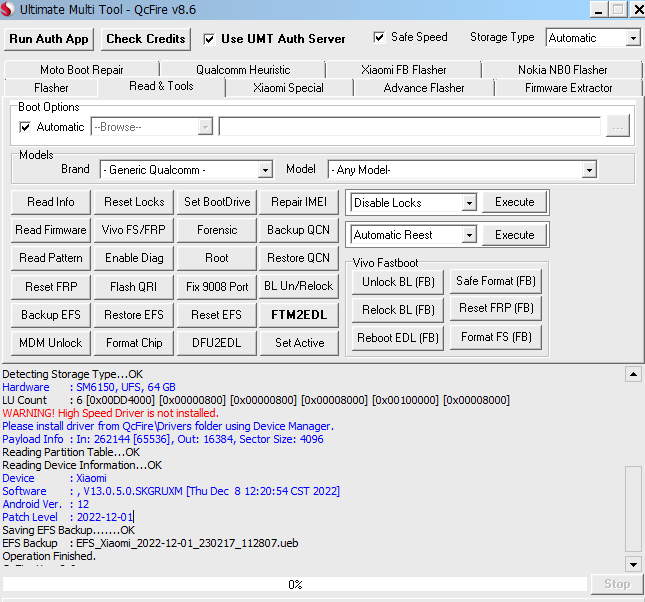The image size is (645, 602).
Task: Switch to the Flasher tab
Action: (51, 88)
